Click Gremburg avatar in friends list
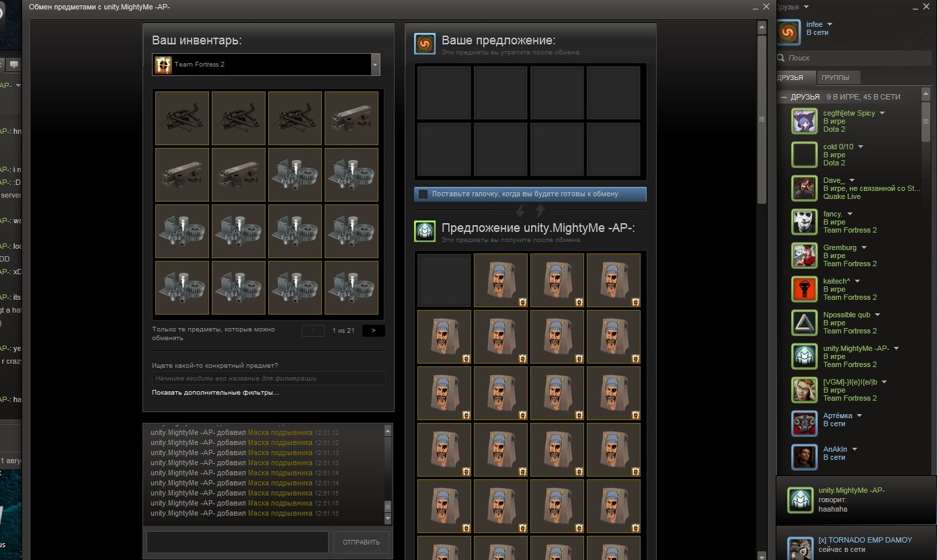This screenshot has width=937, height=560. [x=804, y=255]
